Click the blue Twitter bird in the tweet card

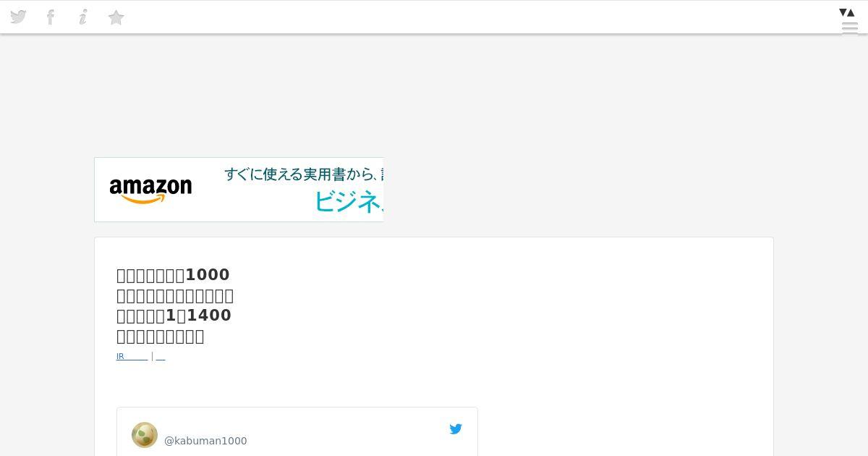(x=456, y=429)
